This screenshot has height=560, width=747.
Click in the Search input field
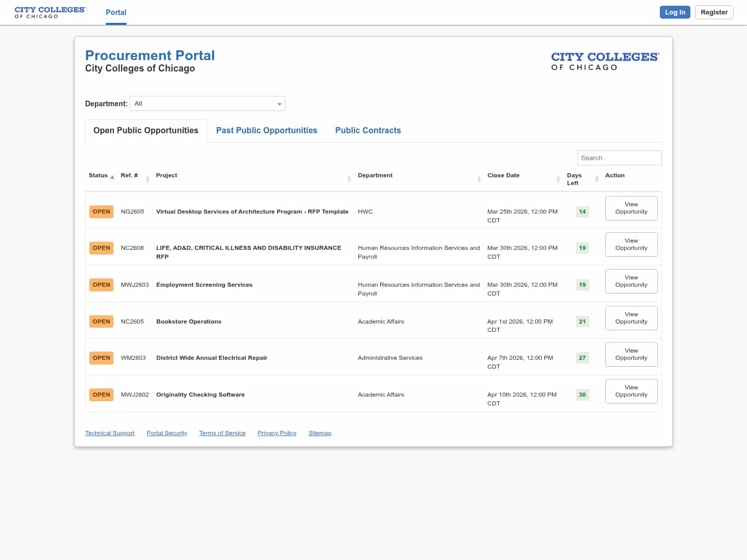click(x=619, y=158)
